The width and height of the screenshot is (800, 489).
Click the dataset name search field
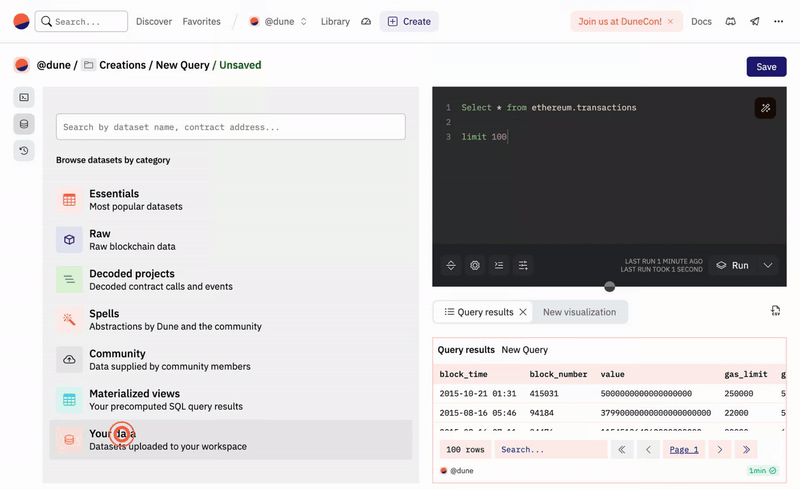pos(231,127)
